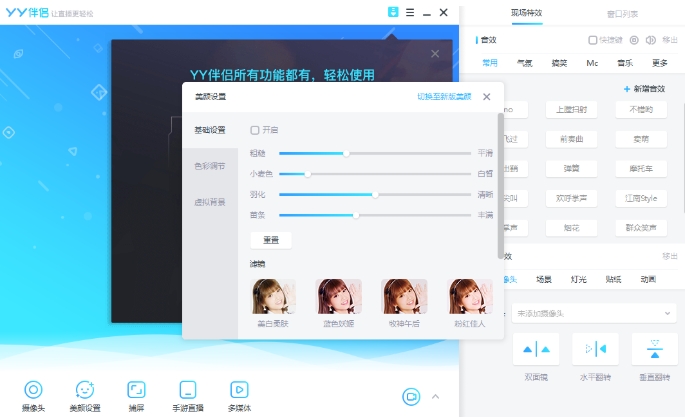Click the 切换至新版美颜 link
The image size is (685, 417).
tap(444, 96)
